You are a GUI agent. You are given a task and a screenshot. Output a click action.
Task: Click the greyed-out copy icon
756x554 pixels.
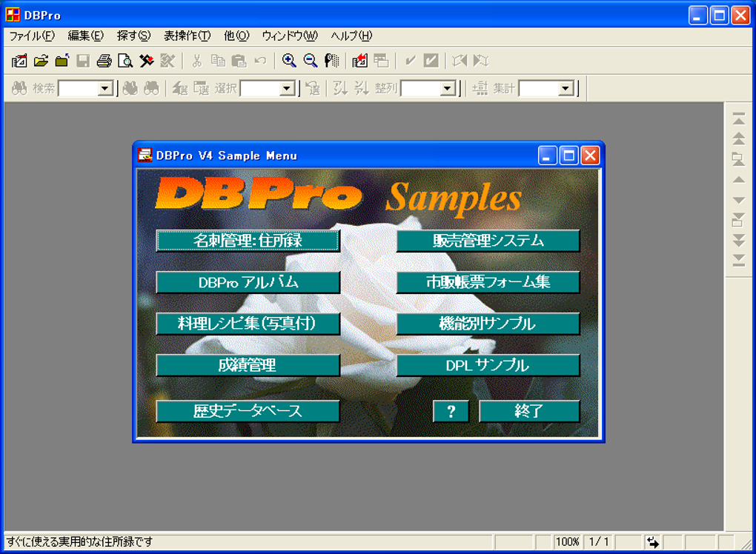(218, 61)
